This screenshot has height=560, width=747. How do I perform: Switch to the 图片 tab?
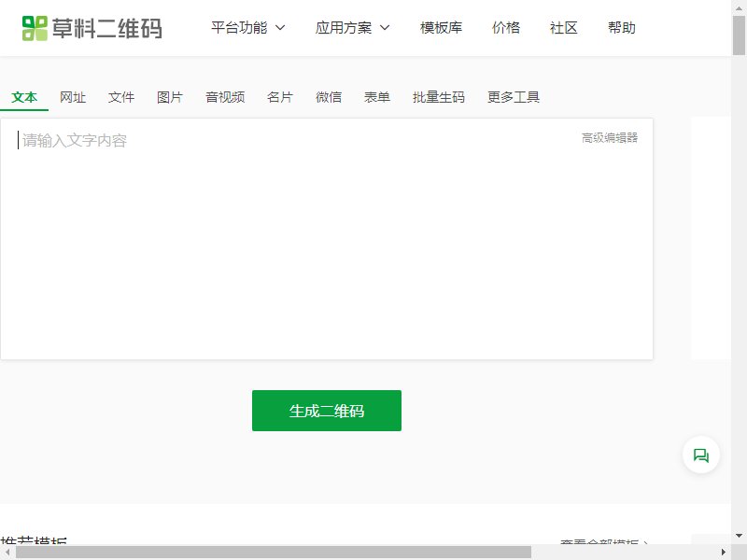pos(170,97)
